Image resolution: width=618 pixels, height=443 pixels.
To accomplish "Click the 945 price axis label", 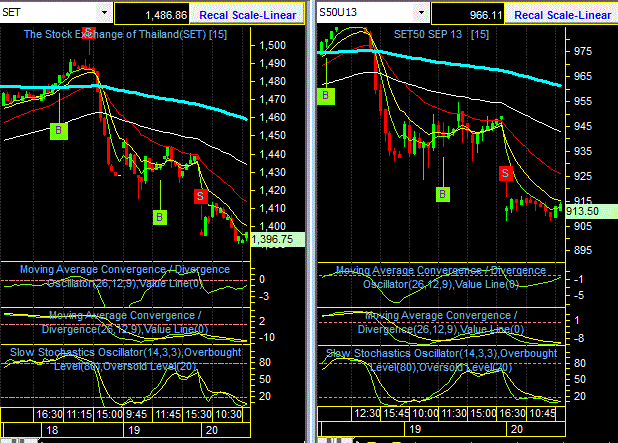I will pyautogui.click(x=583, y=127).
